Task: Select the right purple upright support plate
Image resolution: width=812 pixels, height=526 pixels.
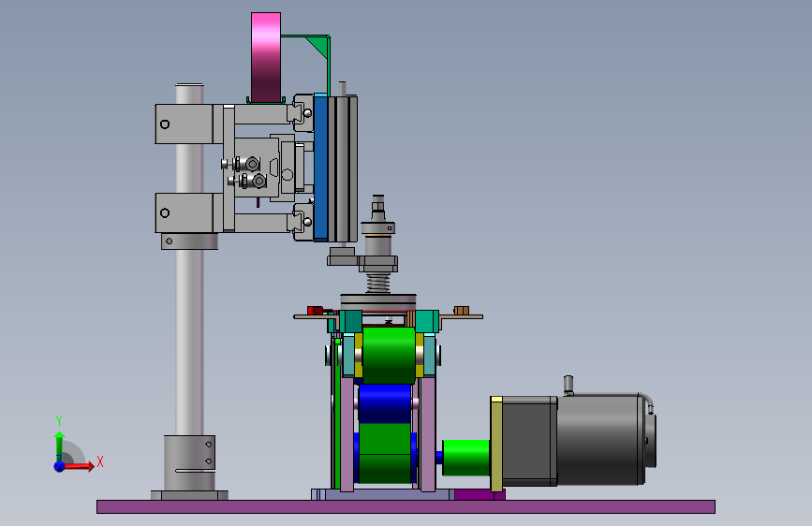Action: pyautogui.click(x=428, y=435)
